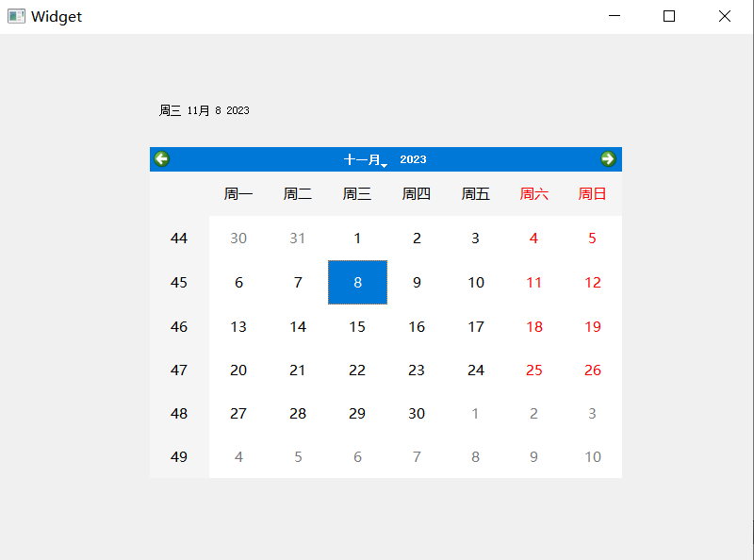
Task: Select grayed October 30 in week 44
Action: [x=238, y=239]
